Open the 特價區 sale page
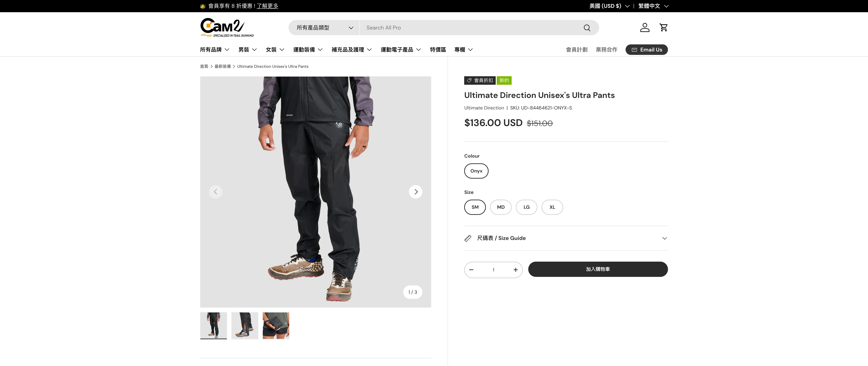This screenshot has width=868, height=366. pos(438,50)
